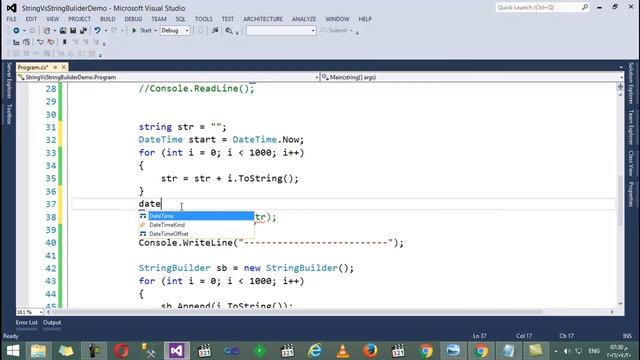Open the TEST menu
The image size is (640, 360).
(x=228, y=19)
